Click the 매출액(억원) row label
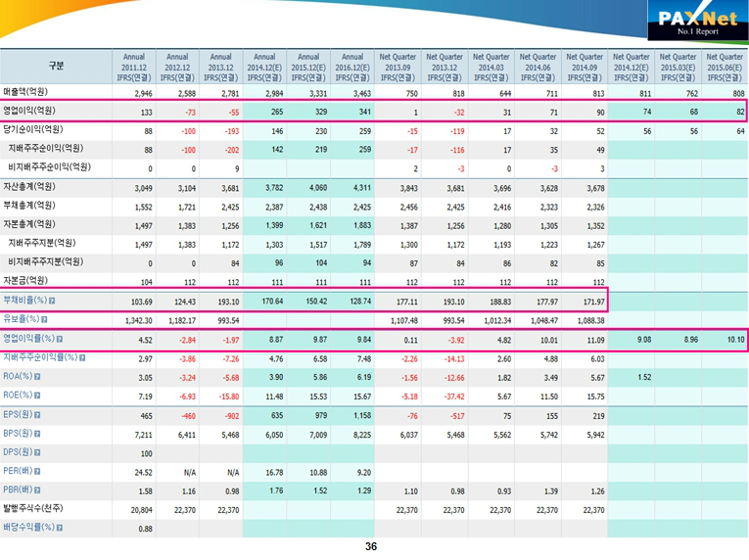The image size is (749, 560). [x=28, y=91]
